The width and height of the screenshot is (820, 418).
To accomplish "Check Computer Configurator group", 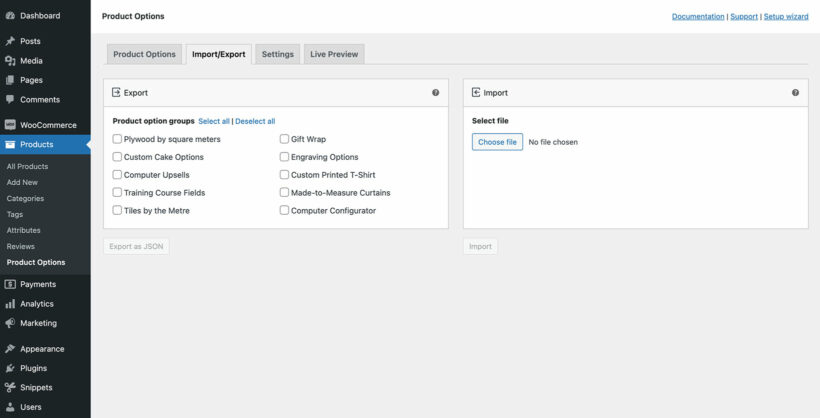I will coord(284,210).
